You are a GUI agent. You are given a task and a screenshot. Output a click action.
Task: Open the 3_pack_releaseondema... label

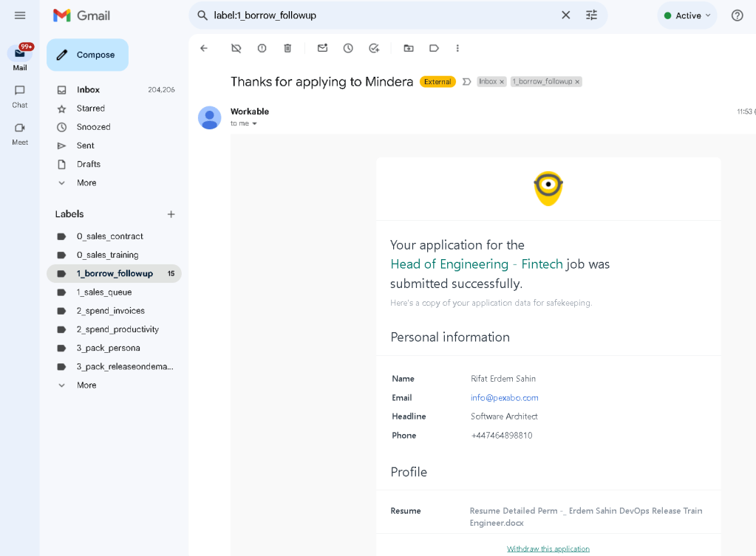click(114, 367)
